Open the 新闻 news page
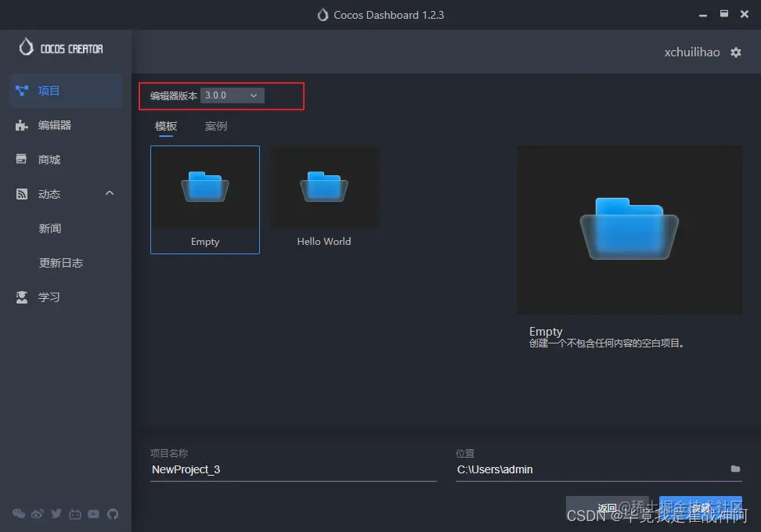Image resolution: width=761 pixels, height=532 pixels. tap(50, 228)
